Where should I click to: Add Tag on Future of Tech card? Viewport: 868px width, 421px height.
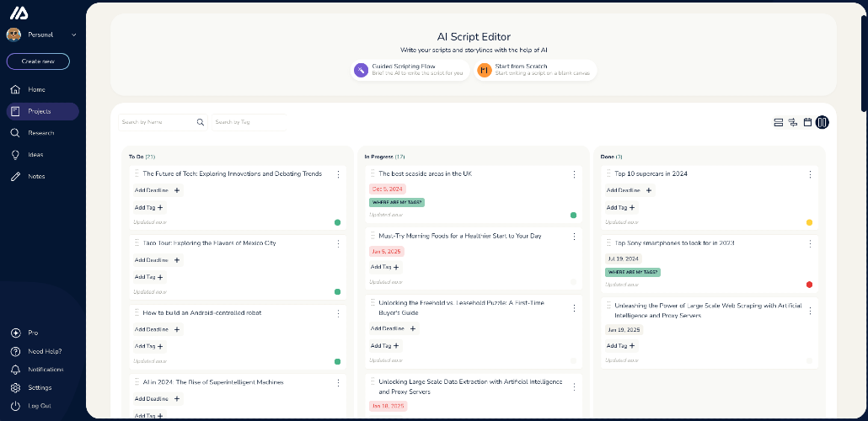point(149,207)
